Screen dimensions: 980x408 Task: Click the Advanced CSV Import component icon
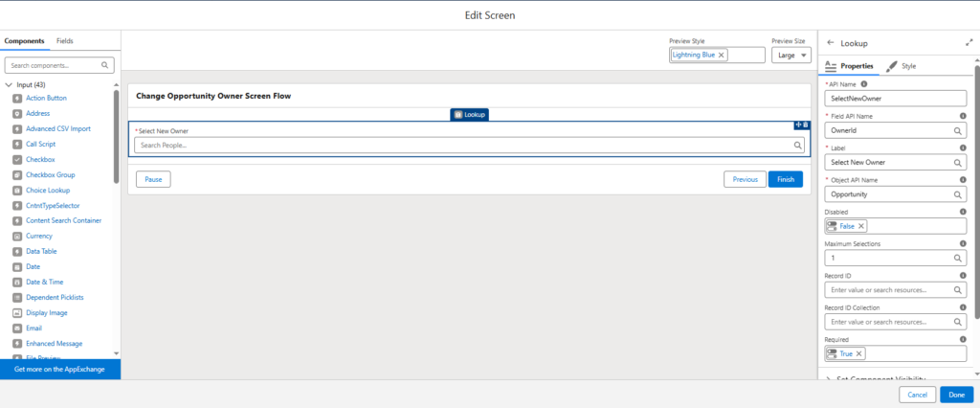[17, 129]
